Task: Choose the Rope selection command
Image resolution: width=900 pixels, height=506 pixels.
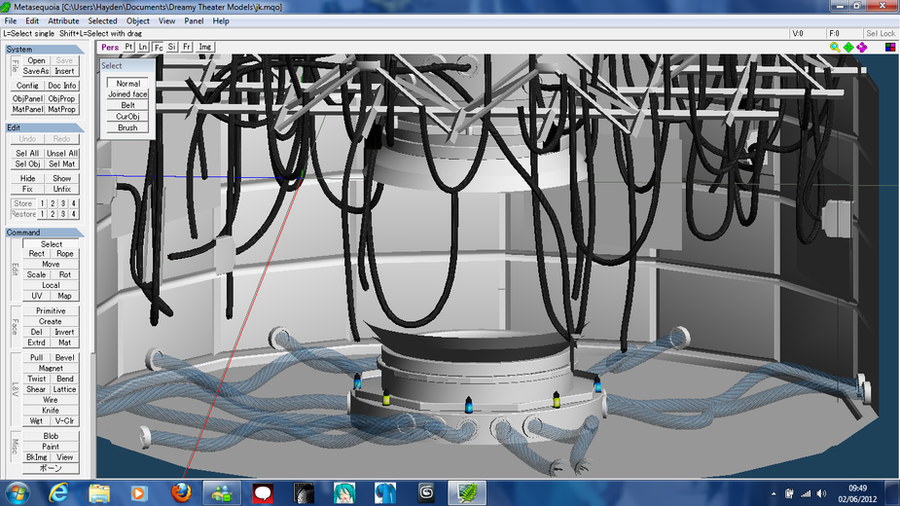Action: [x=65, y=254]
